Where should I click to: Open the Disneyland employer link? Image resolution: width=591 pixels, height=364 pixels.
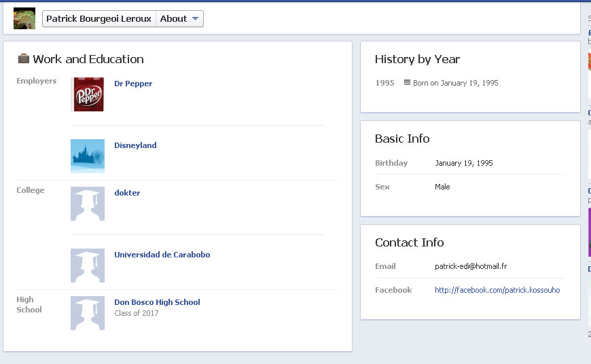tap(135, 145)
